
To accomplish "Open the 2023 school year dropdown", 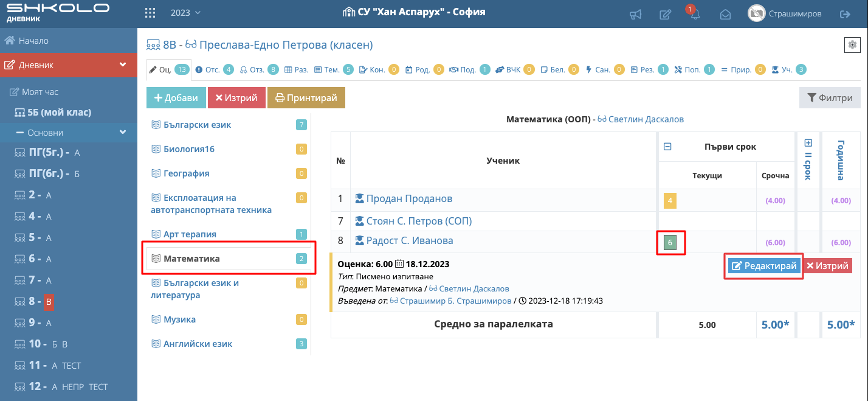I will tap(185, 13).
